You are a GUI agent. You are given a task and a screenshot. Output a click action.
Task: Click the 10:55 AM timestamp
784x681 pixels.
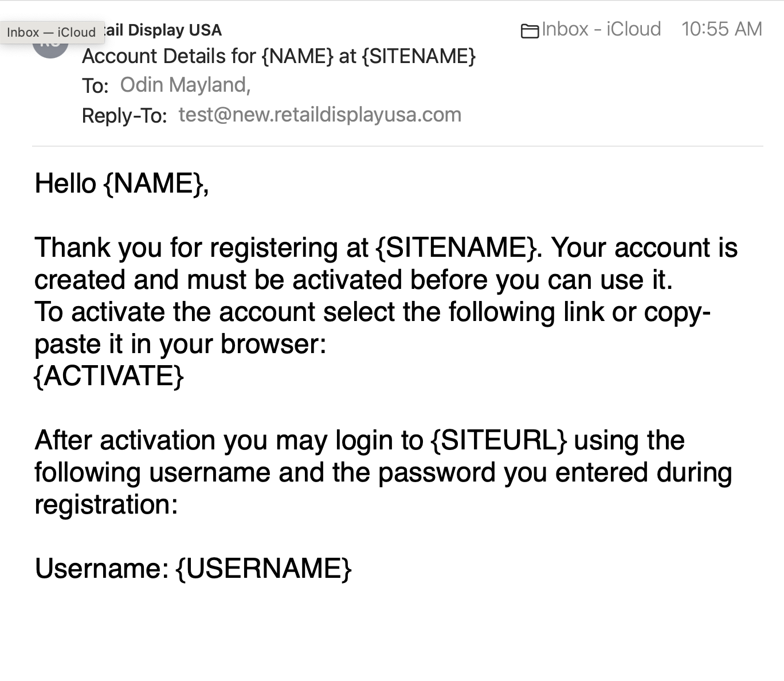722,29
